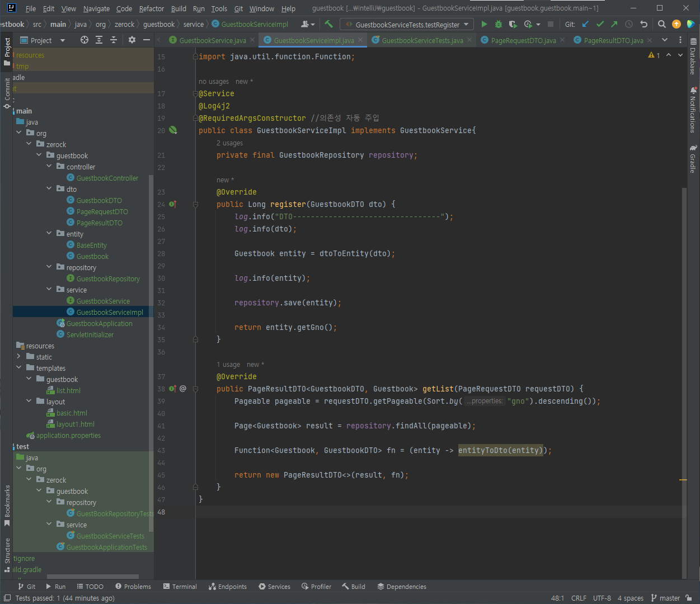Collapse the dto package node

point(49,188)
